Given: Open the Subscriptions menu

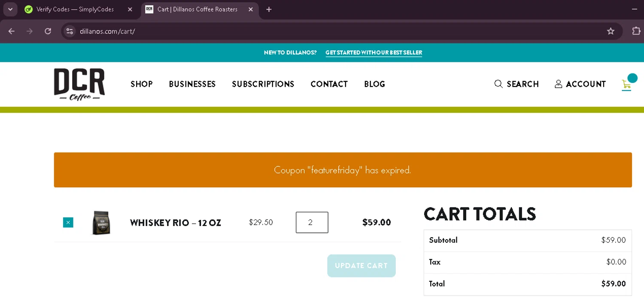Looking at the screenshot, I should pyautogui.click(x=263, y=84).
